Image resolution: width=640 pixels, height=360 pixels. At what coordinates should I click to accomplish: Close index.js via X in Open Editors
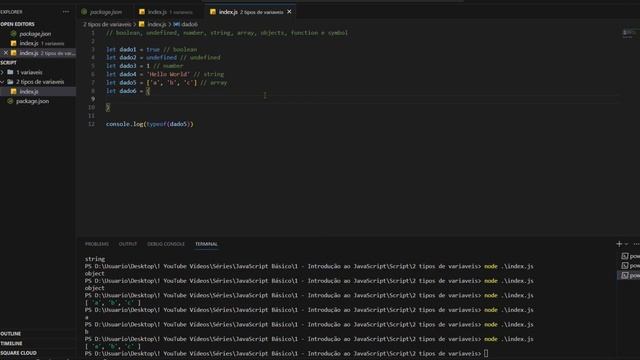(x=5, y=53)
